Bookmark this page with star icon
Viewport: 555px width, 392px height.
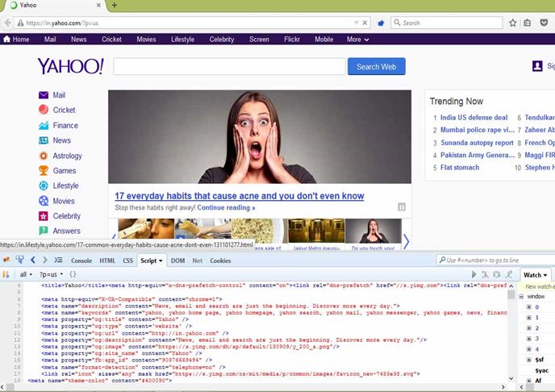(513, 23)
